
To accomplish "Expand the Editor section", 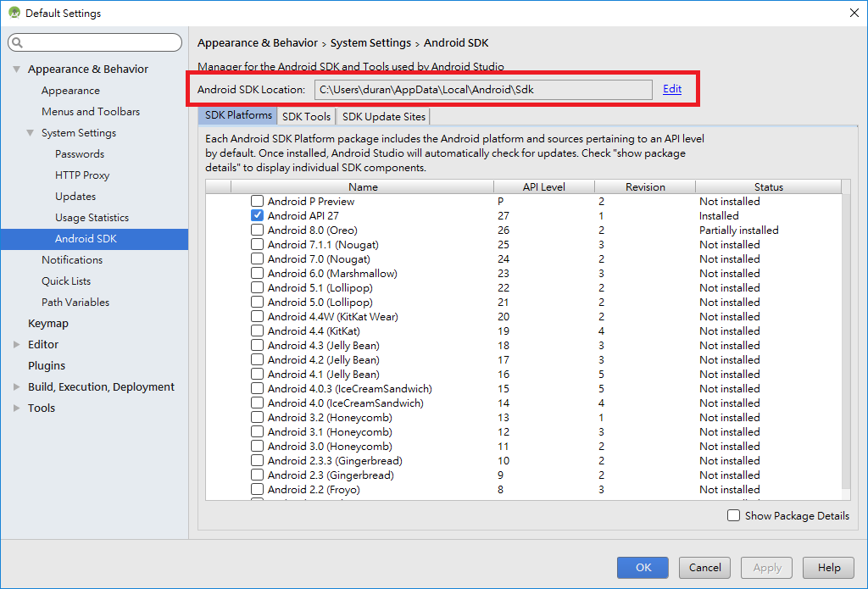I will [15, 344].
